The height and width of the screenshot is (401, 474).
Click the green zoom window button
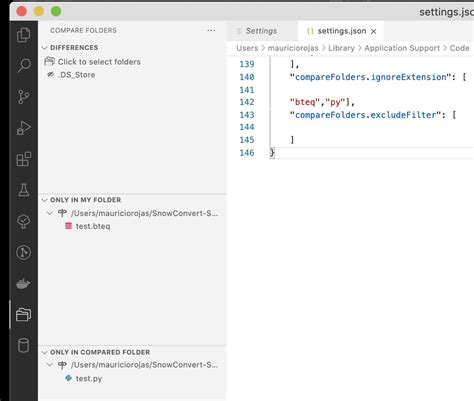pos(56,11)
